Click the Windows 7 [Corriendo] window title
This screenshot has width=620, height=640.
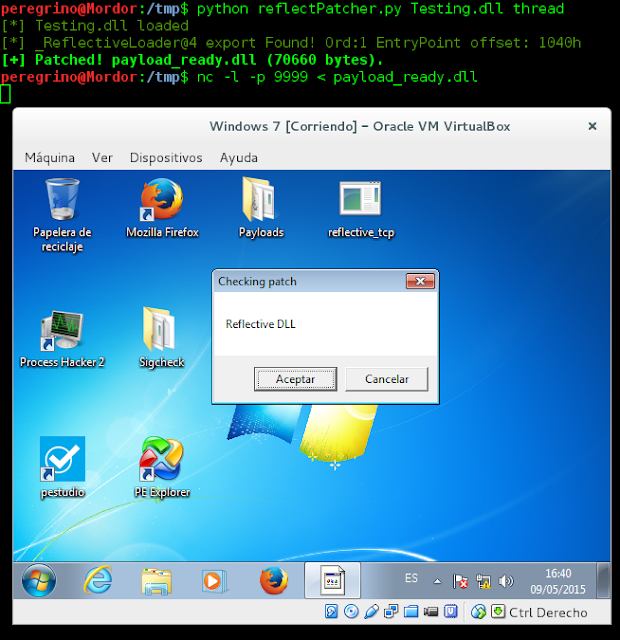[360, 127]
